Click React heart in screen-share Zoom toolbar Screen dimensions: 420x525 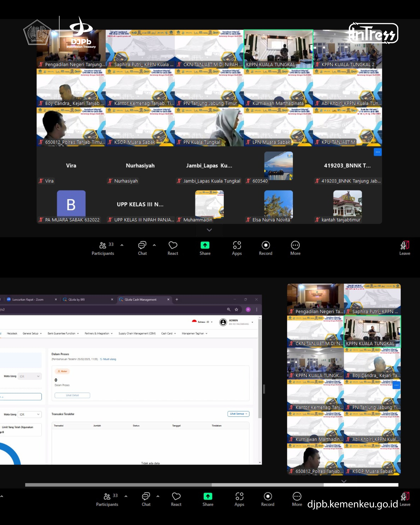pyautogui.click(x=176, y=499)
